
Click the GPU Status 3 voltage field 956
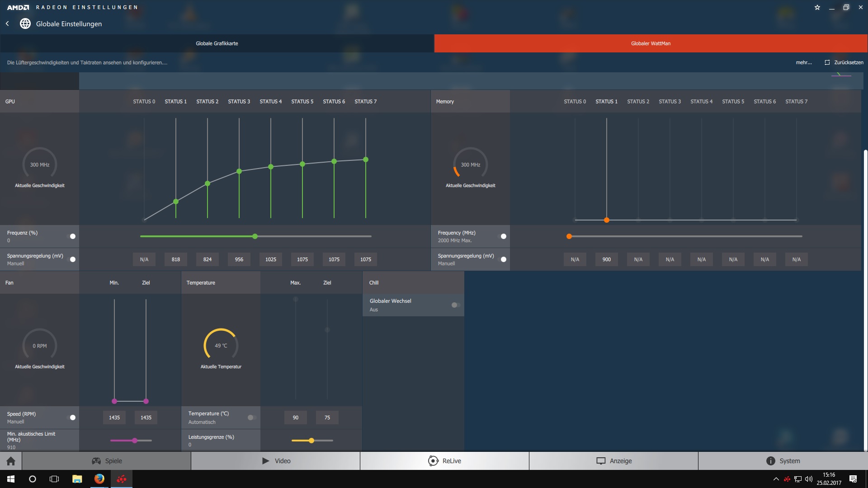coord(239,259)
